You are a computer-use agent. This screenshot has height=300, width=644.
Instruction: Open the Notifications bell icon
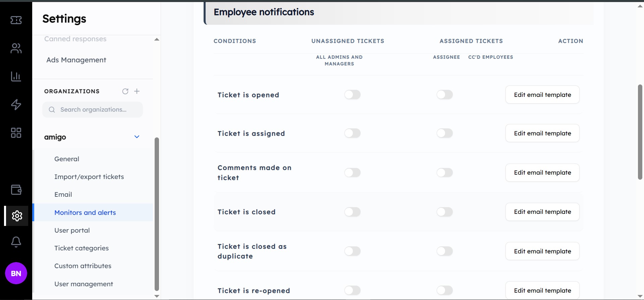coord(15,242)
